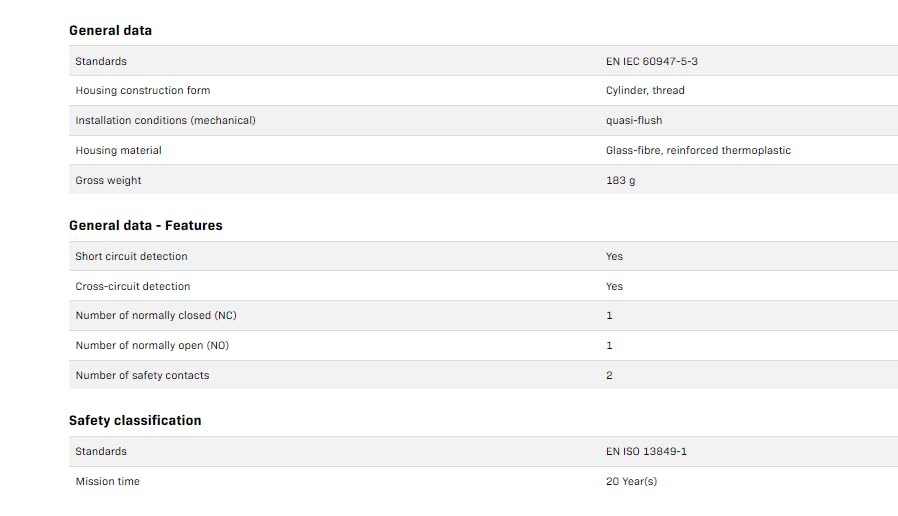898x516 pixels.
Task: Click the "Safety classification" section heading
Action: point(135,420)
